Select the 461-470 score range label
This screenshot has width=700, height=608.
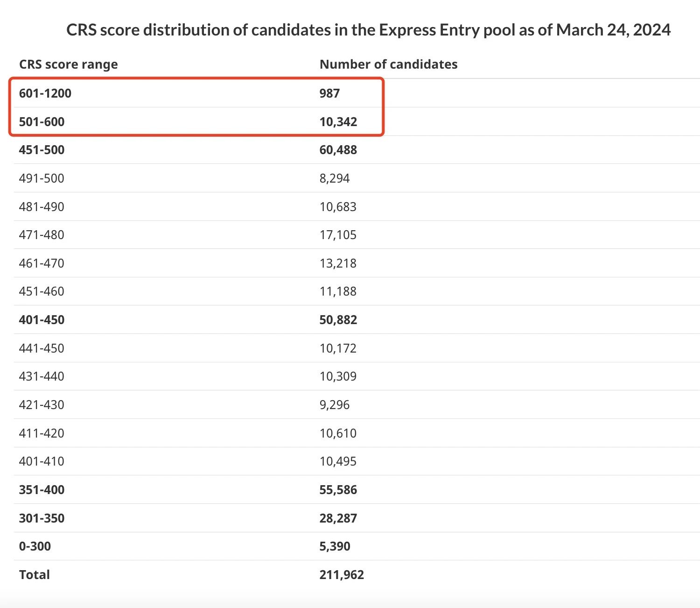pyautogui.click(x=42, y=263)
